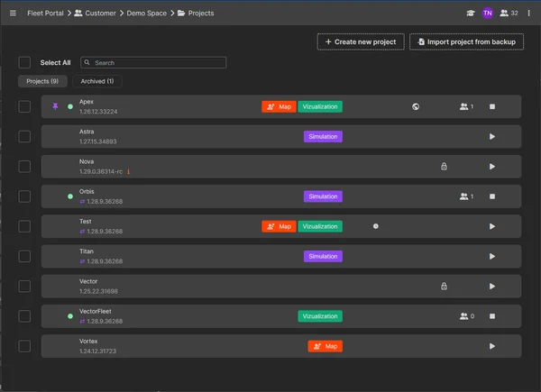Click the Simulation tag on Orbis
Screen dimensions: 541x392
[x=323, y=196]
